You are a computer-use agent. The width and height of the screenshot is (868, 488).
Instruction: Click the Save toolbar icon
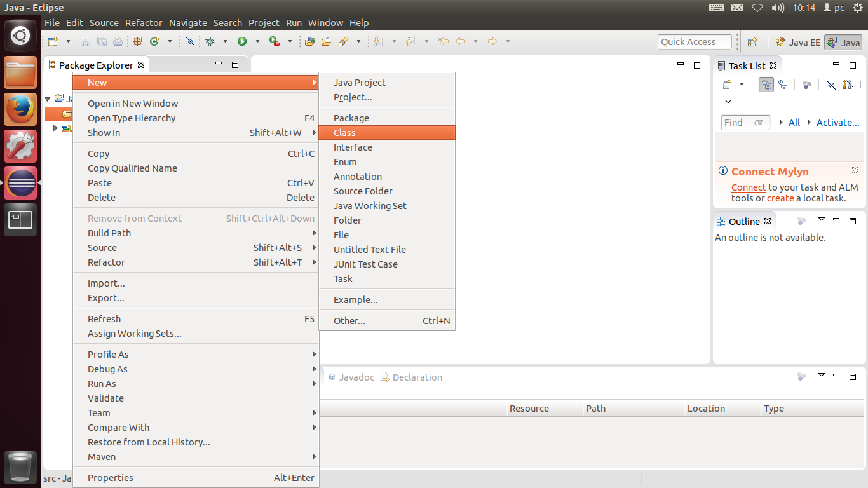tap(85, 42)
